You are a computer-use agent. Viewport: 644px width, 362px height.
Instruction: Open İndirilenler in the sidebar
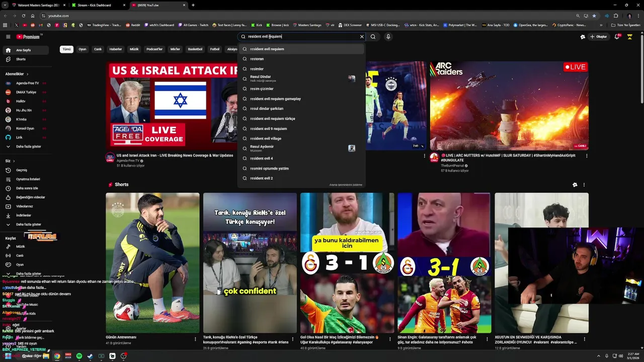[x=26, y=215]
